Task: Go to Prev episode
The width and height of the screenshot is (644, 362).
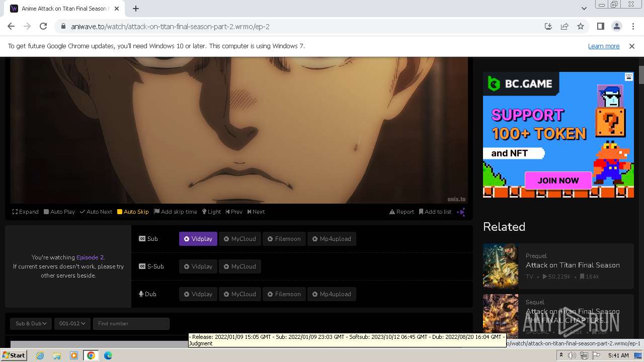Action: (x=234, y=212)
